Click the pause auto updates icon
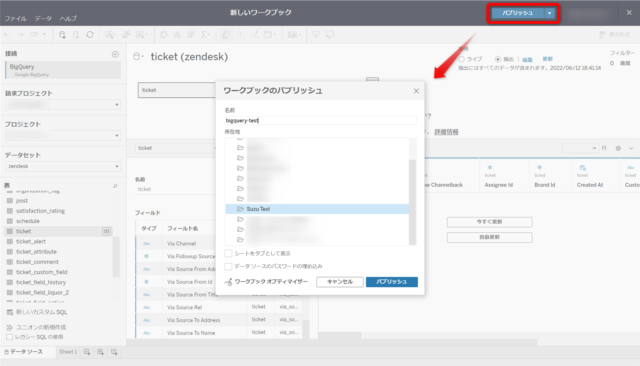This screenshot has height=366, width=640. tap(76, 35)
